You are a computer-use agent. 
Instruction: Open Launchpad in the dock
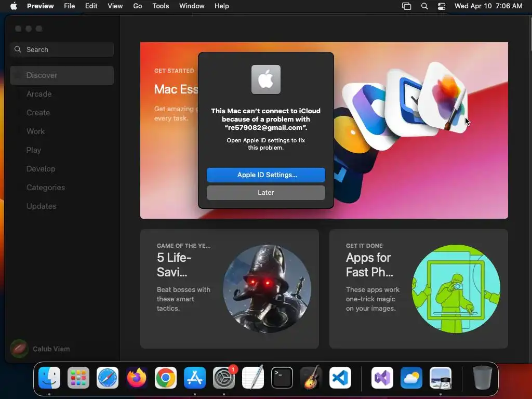click(x=78, y=378)
